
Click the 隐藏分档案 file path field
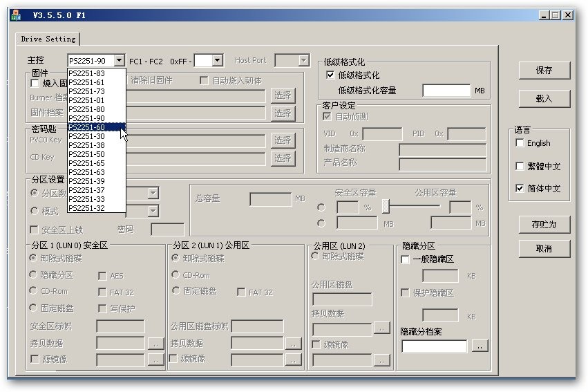pyautogui.click(x=434, y=346)
